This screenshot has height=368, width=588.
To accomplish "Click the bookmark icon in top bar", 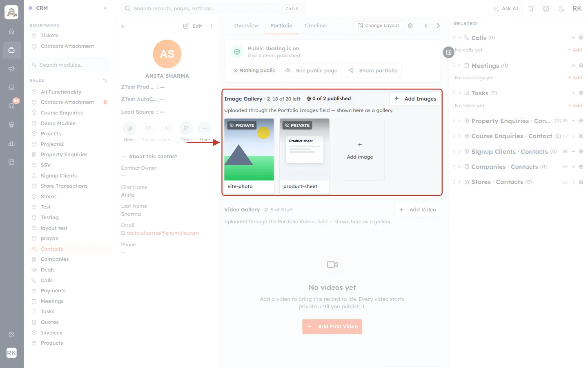I will [x=531, y=9].
